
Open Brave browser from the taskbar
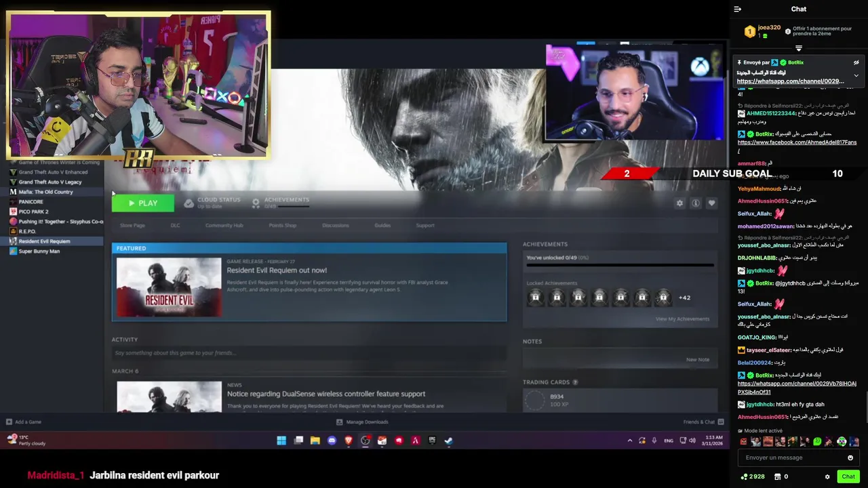coord(349,441)
